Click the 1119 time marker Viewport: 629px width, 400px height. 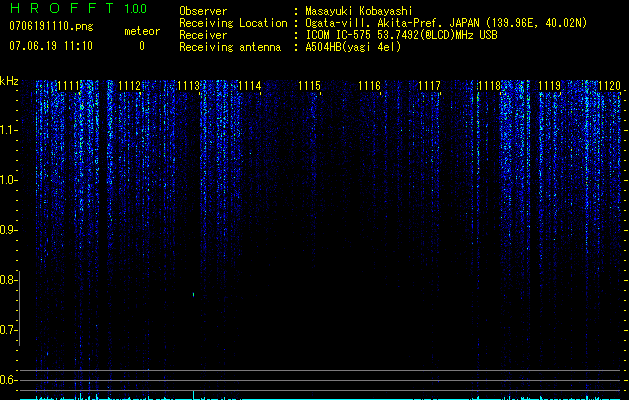pos(549,86)
